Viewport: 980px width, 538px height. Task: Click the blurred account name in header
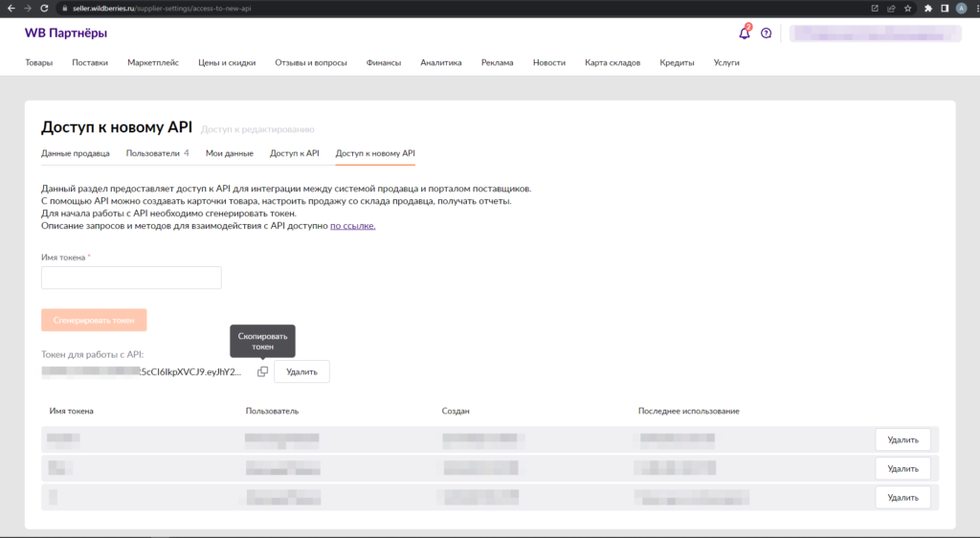click(x=875, y=34)
